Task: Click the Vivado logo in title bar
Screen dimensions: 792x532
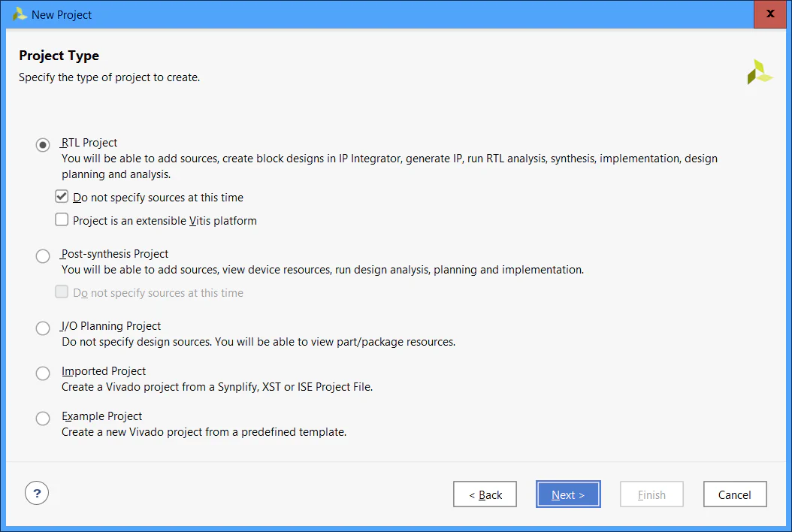Action: (x=20, y=14)
